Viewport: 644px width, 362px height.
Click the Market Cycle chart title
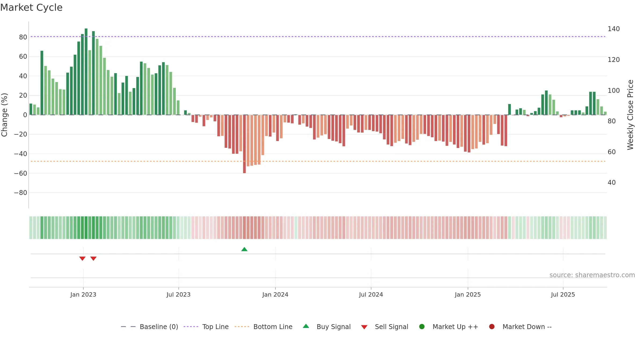[x=31, y=8]
